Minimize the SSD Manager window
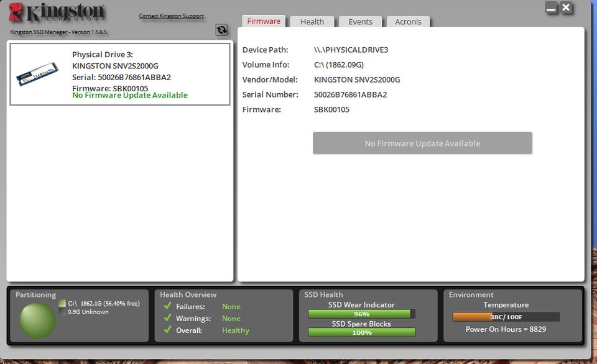Image resolution: width=597 pixels, height=364 pixels. point(551,8)
